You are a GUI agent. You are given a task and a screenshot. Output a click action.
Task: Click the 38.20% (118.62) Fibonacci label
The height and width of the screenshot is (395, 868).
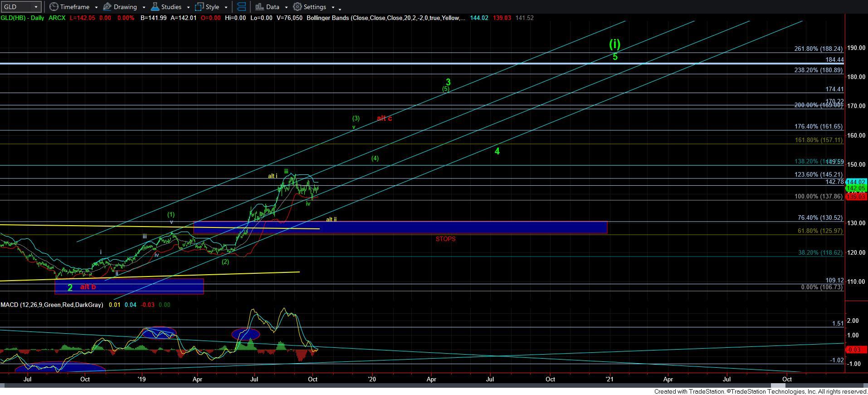click(820, 253)
